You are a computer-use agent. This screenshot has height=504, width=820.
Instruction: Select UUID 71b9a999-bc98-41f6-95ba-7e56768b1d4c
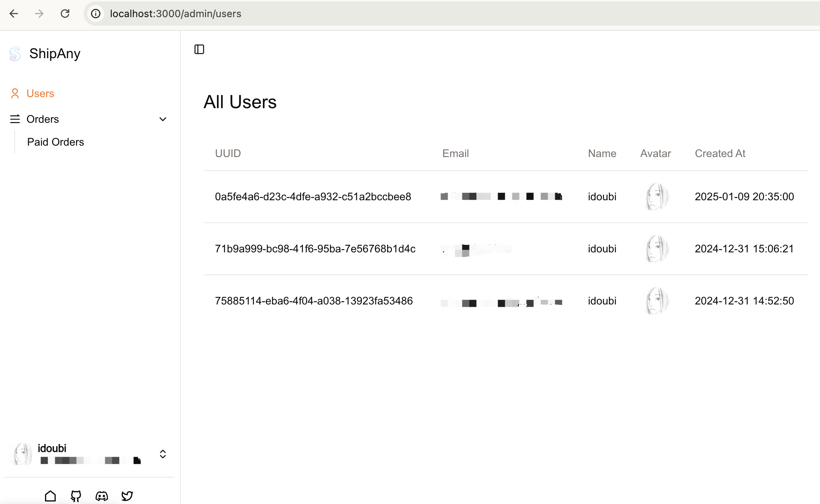[x=315, y=249]
